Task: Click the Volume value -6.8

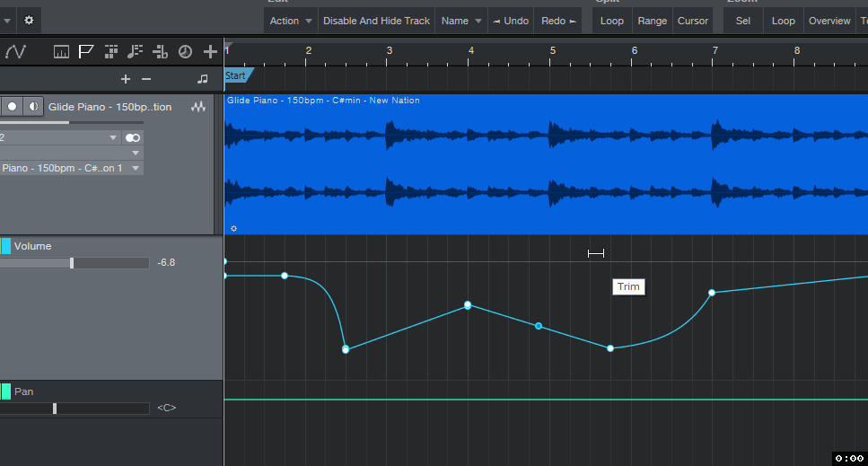Action: coord(166,262)
